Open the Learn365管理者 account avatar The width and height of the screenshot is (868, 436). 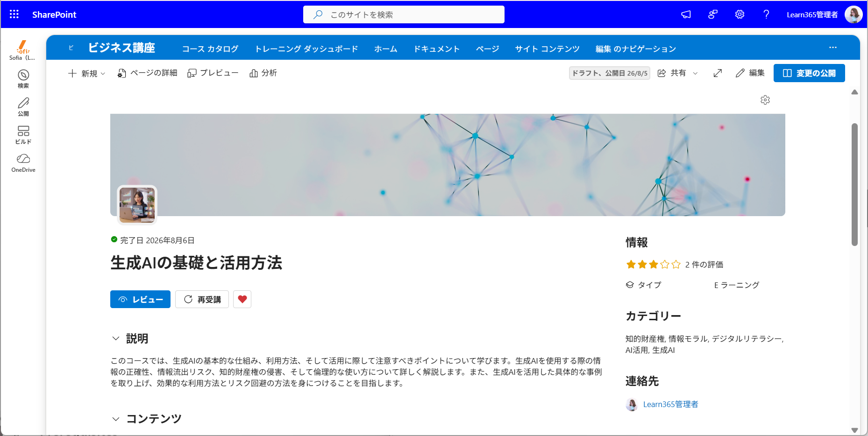click(x=854, y=14)
